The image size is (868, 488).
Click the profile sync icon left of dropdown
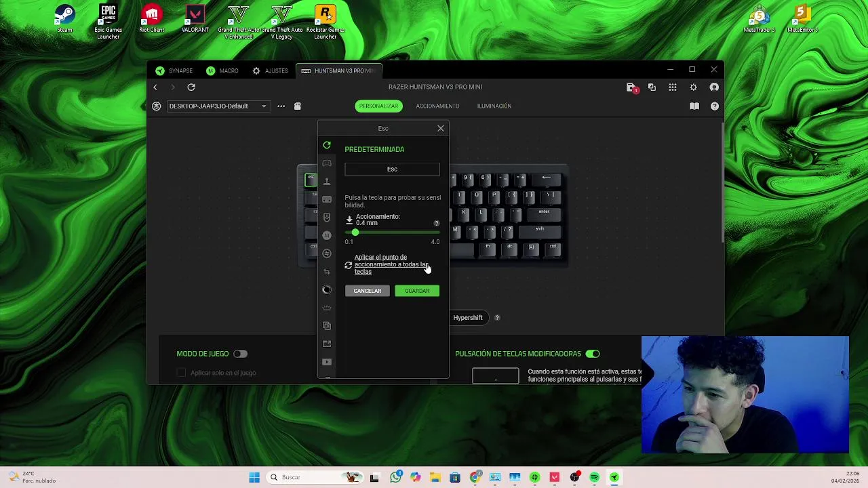(157, 106)
